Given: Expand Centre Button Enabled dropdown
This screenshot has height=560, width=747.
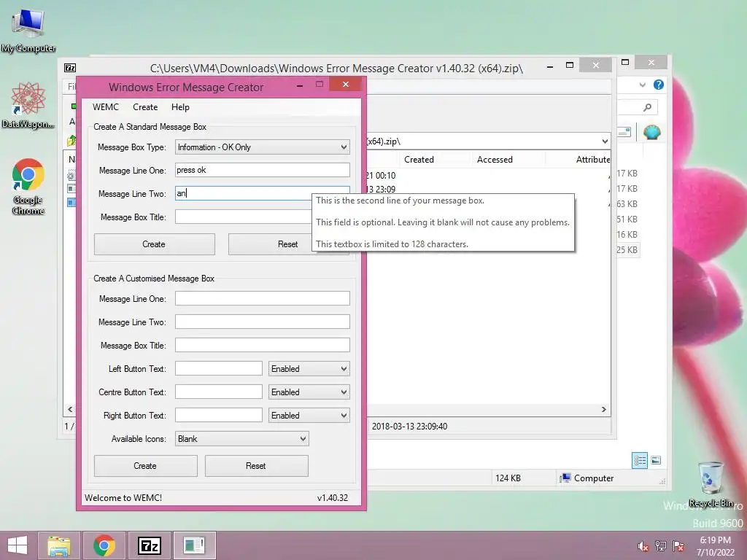Looking at the screenshot, I should pyautogui.click(x=309, y=392).
